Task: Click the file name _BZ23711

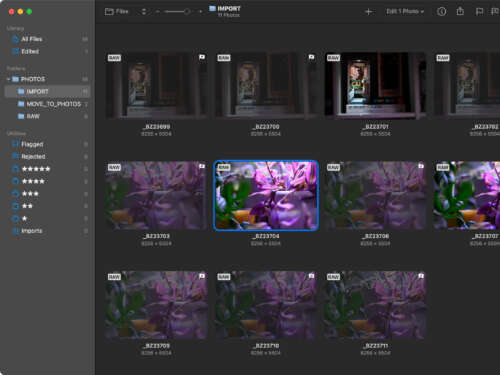Action: tap(376, 346)
